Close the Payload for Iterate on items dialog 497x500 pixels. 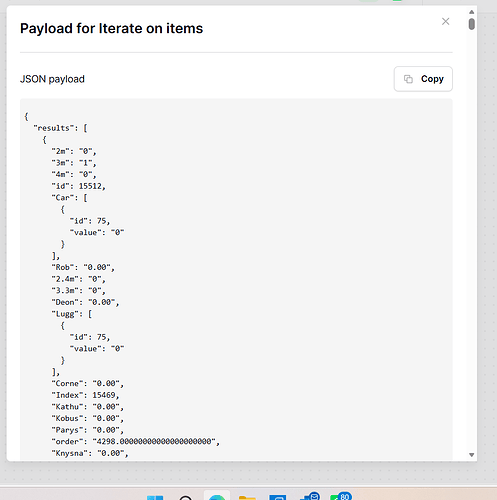coord(445,21)
